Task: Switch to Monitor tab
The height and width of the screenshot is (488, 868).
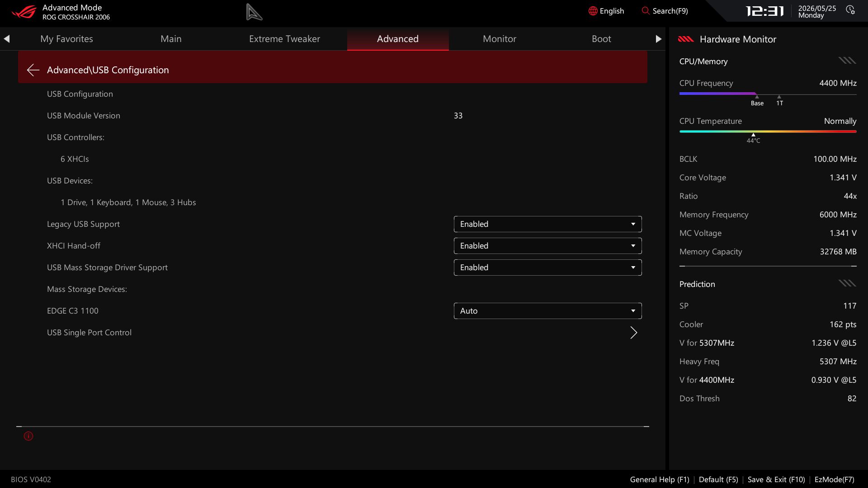Action: [x=500, y=39]
